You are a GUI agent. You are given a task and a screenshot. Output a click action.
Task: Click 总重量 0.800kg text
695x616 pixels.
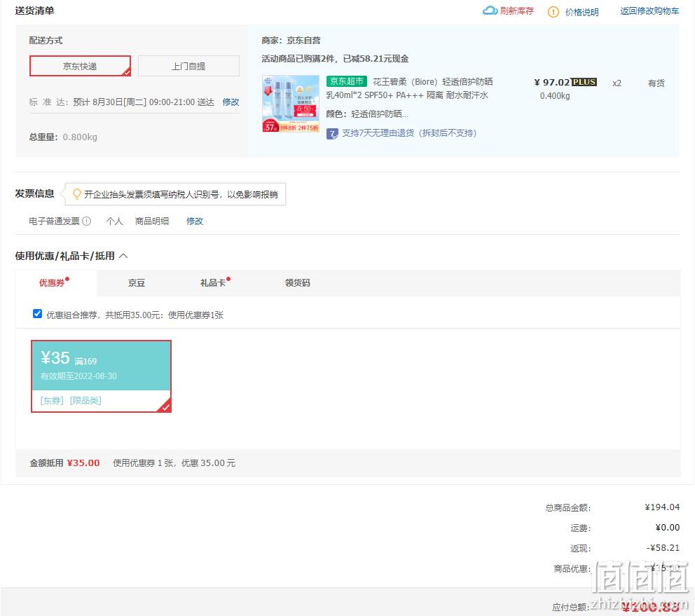(63, 137)
